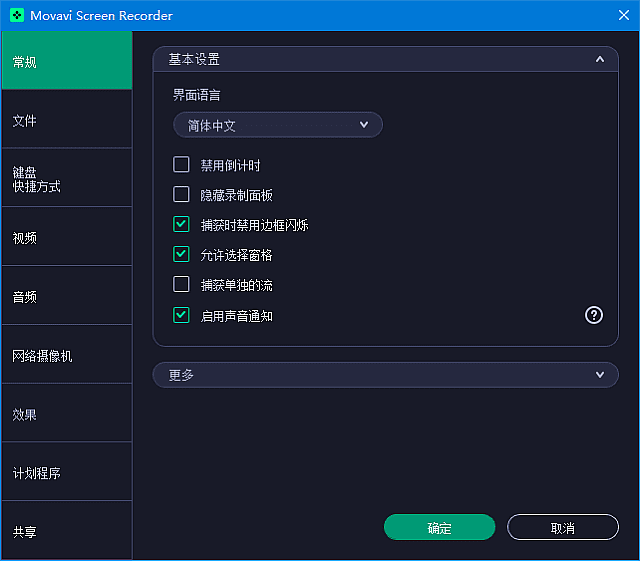Go to the 音频 settings tab
The width and height of the screenshot is (640, 561).
[x=66, y=296]
